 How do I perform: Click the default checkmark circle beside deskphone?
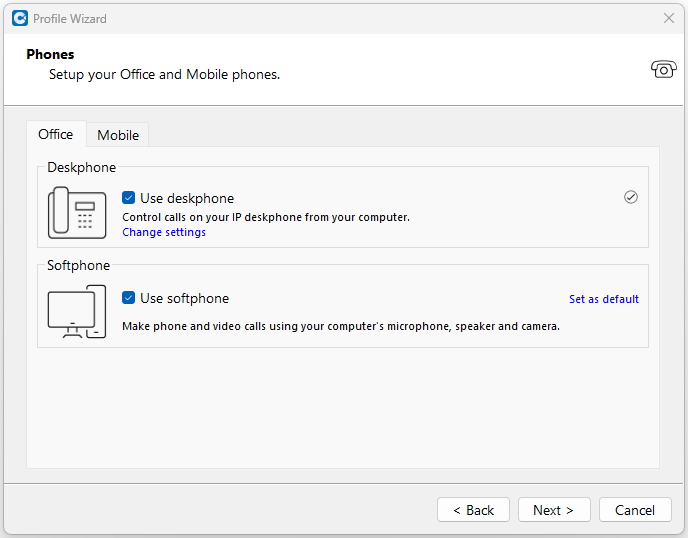tap(630, 197)
